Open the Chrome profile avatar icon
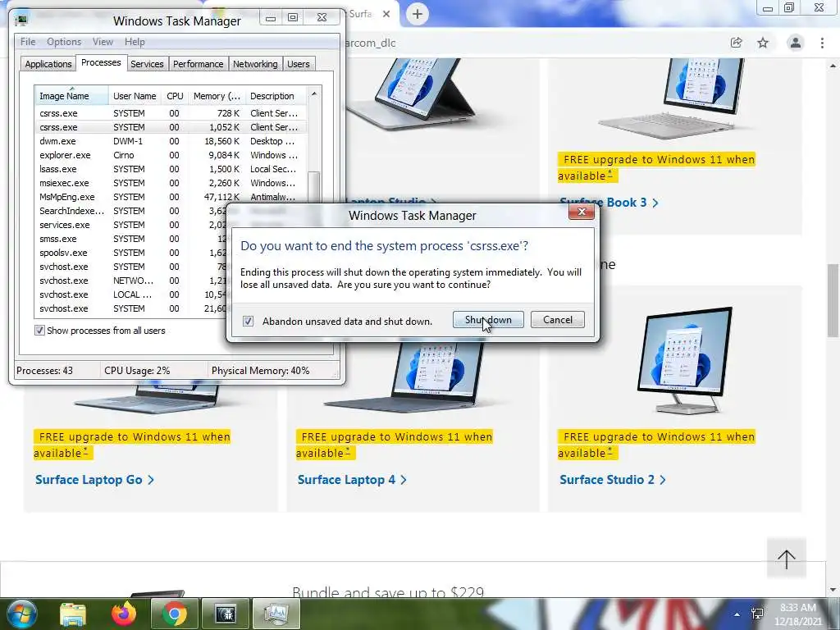This screenshot has width=840, height=630. 796,43
